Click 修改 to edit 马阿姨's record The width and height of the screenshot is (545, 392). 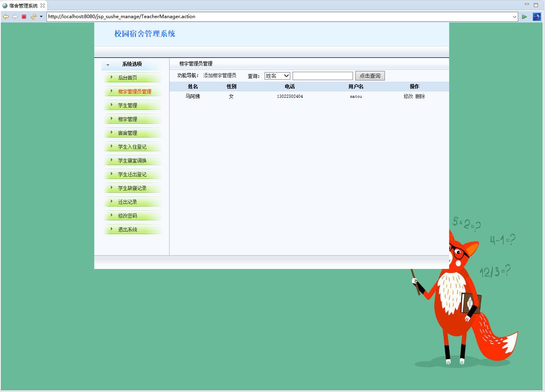(x=409, y=96)
